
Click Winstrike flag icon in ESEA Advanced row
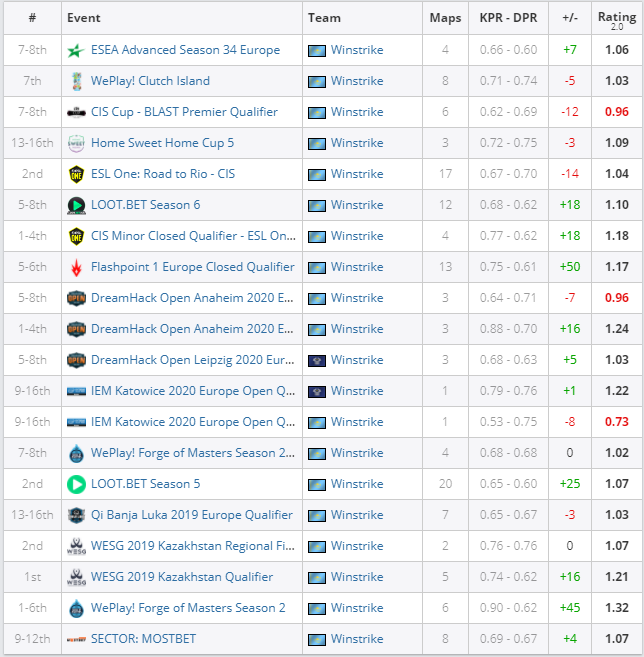click(317, 51)
